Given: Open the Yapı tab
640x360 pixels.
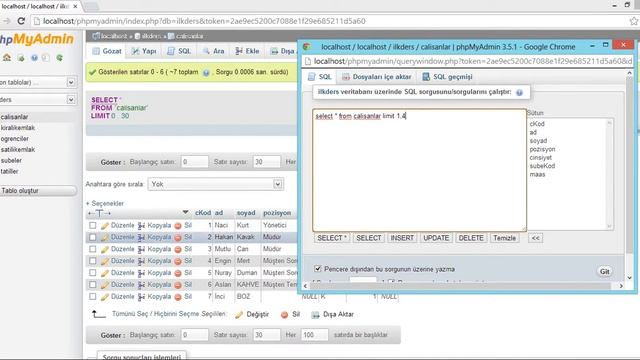Looking at the screenshot, I should pos(144,51).
